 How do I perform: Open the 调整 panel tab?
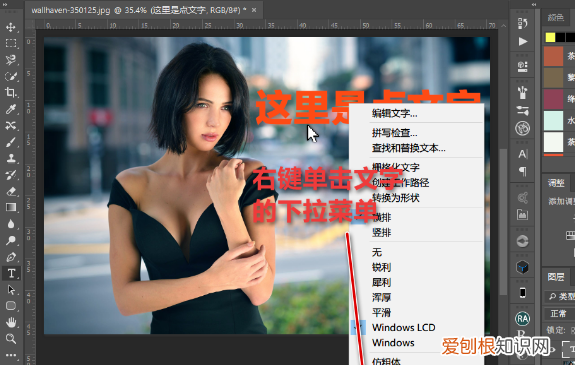click(x=556, y=182)
